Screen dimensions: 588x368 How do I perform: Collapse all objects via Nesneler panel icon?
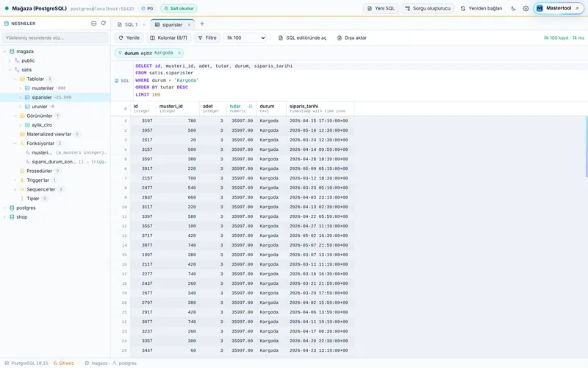click(x=94, y=24)
